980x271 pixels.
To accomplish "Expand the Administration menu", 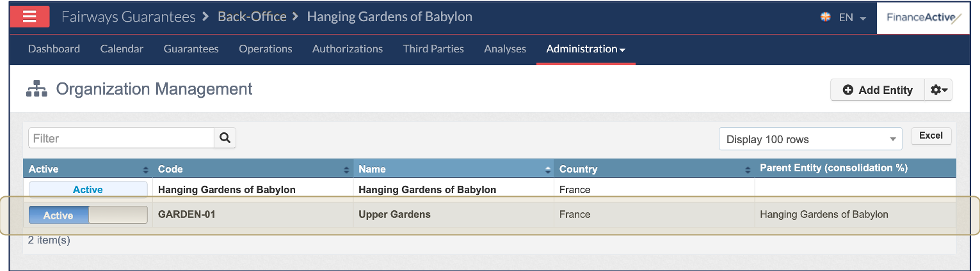I will pos(585,49).
